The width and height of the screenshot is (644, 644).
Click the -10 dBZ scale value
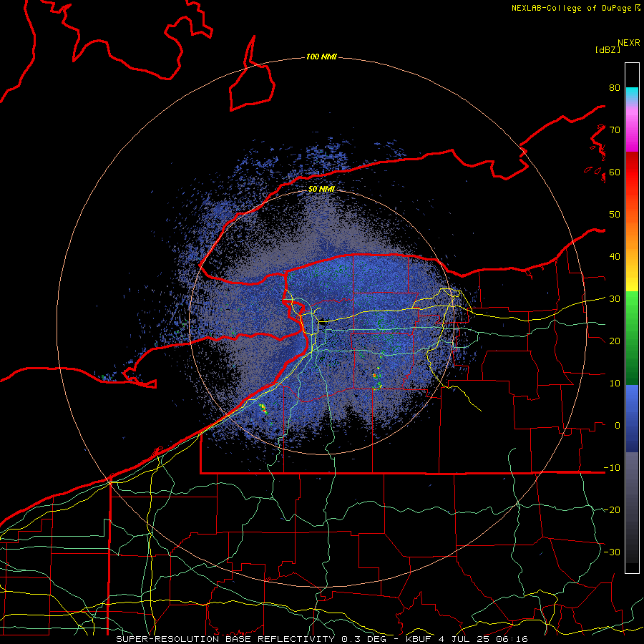[612, 468]
